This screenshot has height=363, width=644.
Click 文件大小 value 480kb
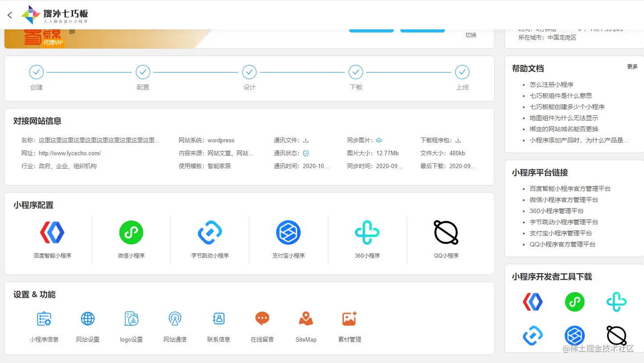(x=457, y=153)
